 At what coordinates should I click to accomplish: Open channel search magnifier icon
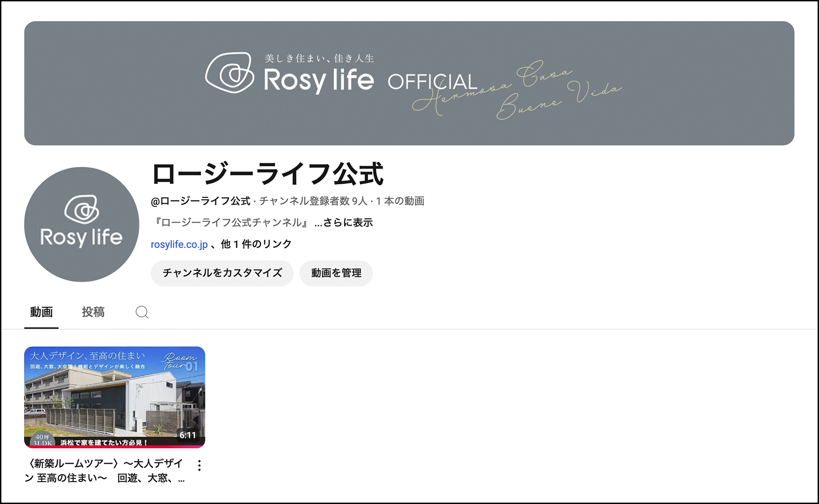click(142, 312)
